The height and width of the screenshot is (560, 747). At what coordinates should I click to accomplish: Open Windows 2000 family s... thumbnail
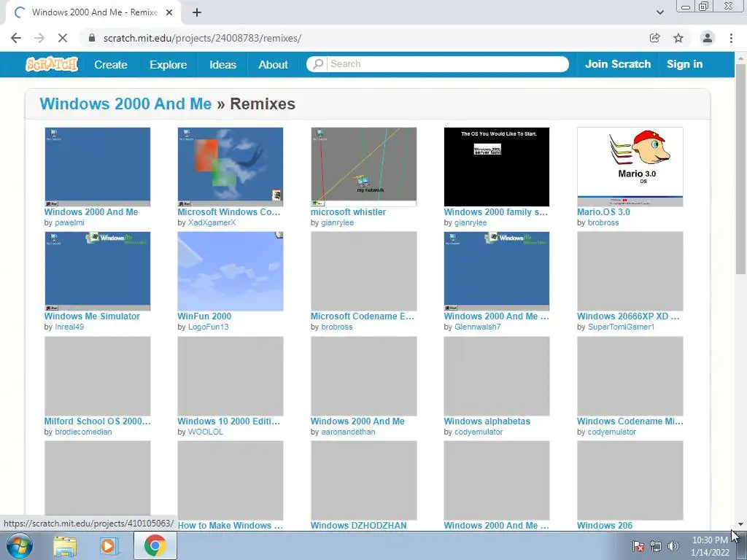[x=496, y=167]
